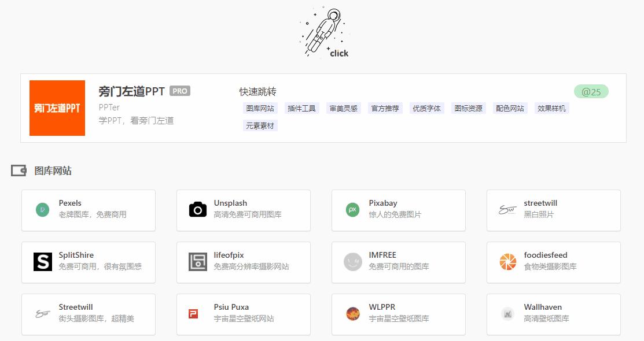The height and width of the screenshot is (341, 644).
Task: Click the IMFREE smiley icon
Action: (x=352, y=262)
